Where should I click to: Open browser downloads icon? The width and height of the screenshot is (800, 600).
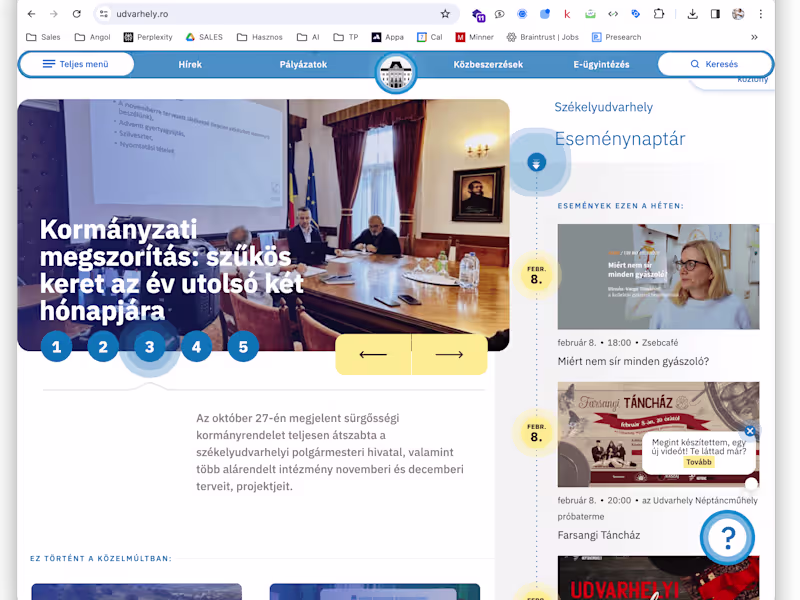tap(692, 14)
